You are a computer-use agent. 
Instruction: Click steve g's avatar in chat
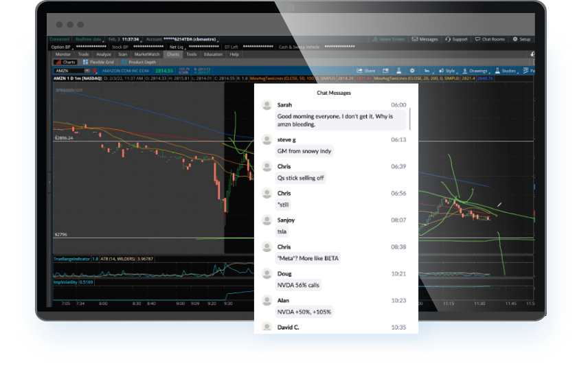click(x=267, y=140)
